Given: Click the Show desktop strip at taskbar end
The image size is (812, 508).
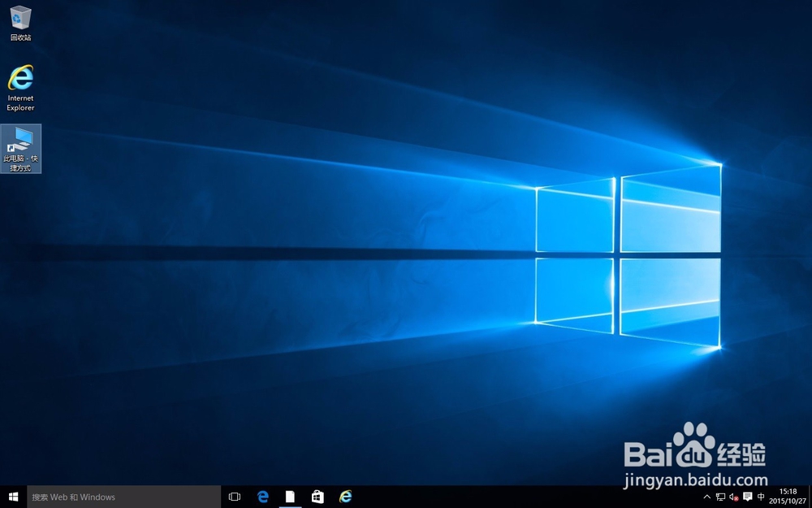Looking at the screenshot, I should tap(810, 497).
